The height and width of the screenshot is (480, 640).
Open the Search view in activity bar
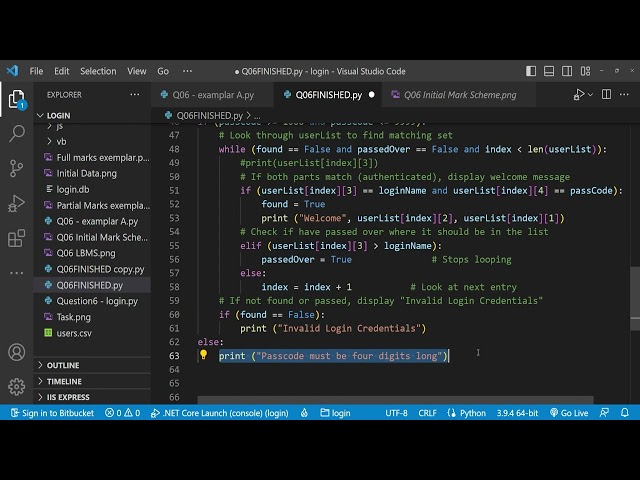16,133
